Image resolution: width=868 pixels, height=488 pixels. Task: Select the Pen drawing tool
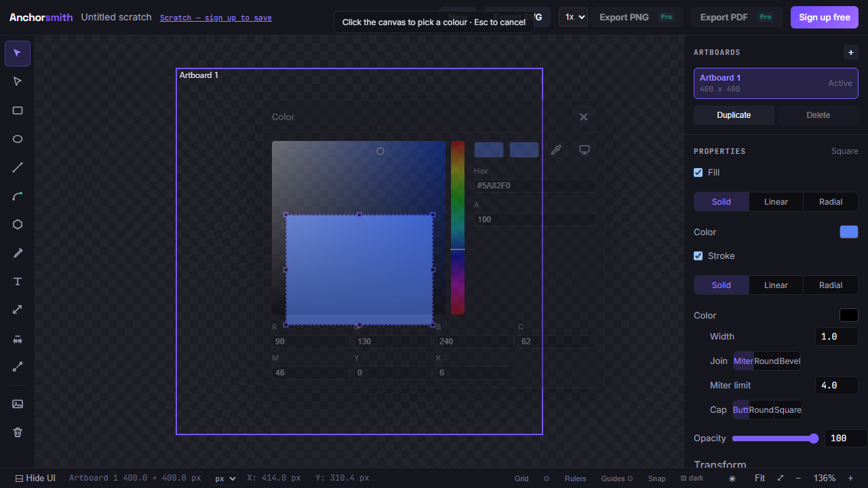point(18,253)
